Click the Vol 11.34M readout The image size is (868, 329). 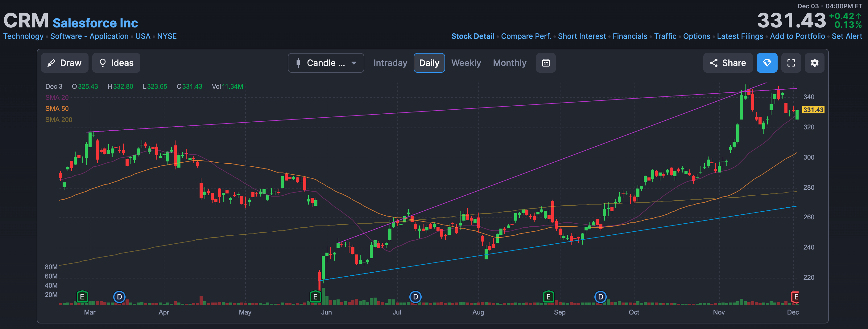point(227,87)
